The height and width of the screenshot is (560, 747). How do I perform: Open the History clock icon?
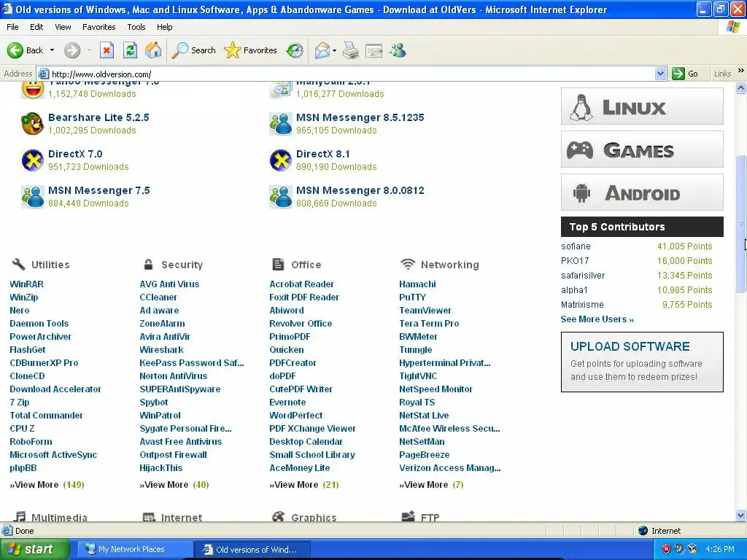[295, 50]
